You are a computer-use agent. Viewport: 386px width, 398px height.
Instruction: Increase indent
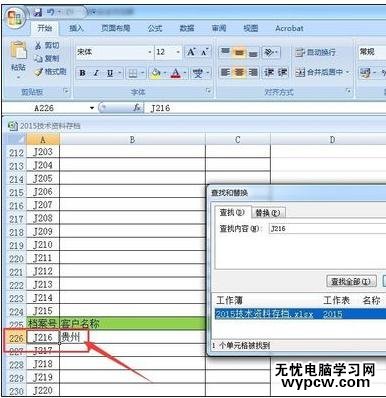282,72
